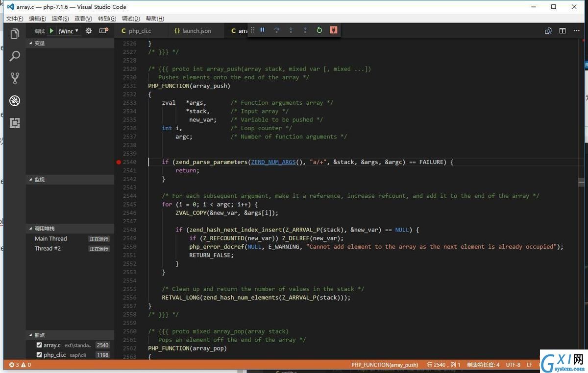Step into in the debug toolbar

point(291,30)
